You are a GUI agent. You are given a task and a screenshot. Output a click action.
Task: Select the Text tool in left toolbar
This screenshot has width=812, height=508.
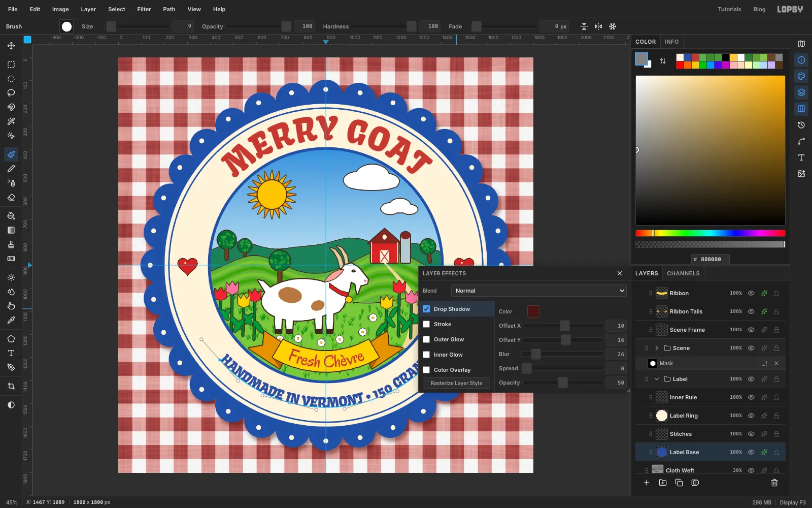click(x=11, y=353)
